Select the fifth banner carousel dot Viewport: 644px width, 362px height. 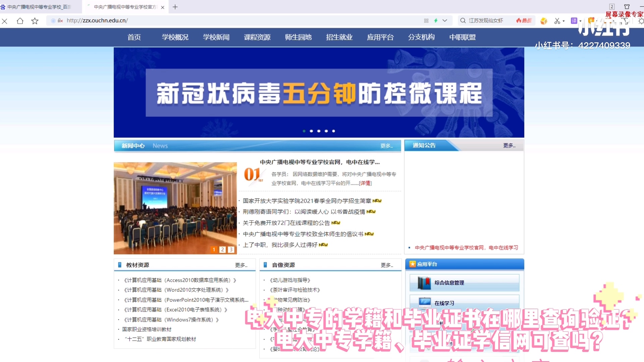[x=333, y=131]
